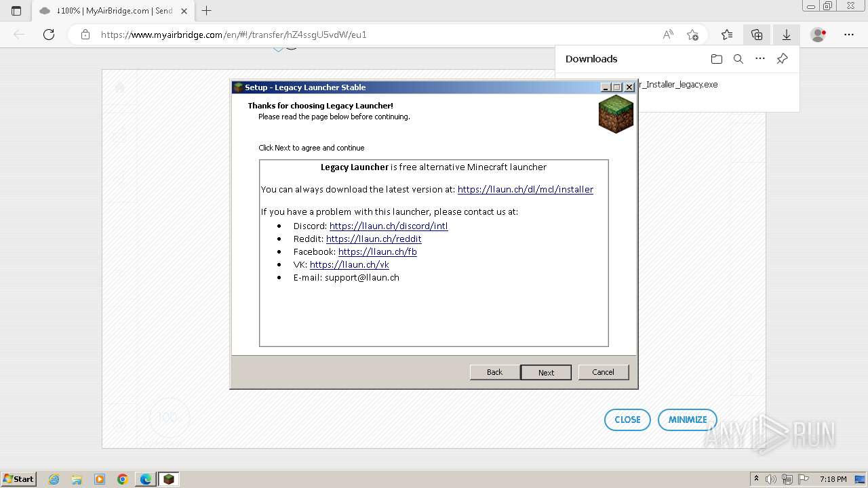The height and width of the screenshot is (488, 868).
Task: Toggle the Downloads toolbar button
Action: 787,35
